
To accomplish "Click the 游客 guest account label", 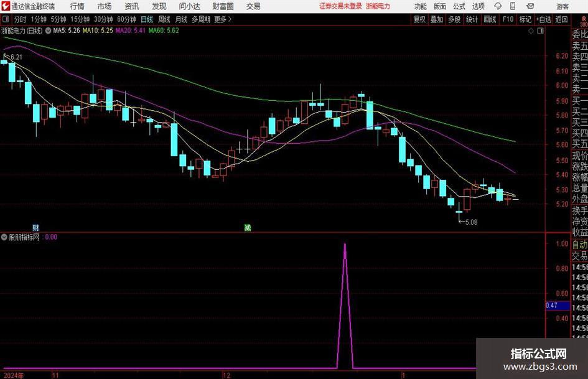I will pos(562,6).
